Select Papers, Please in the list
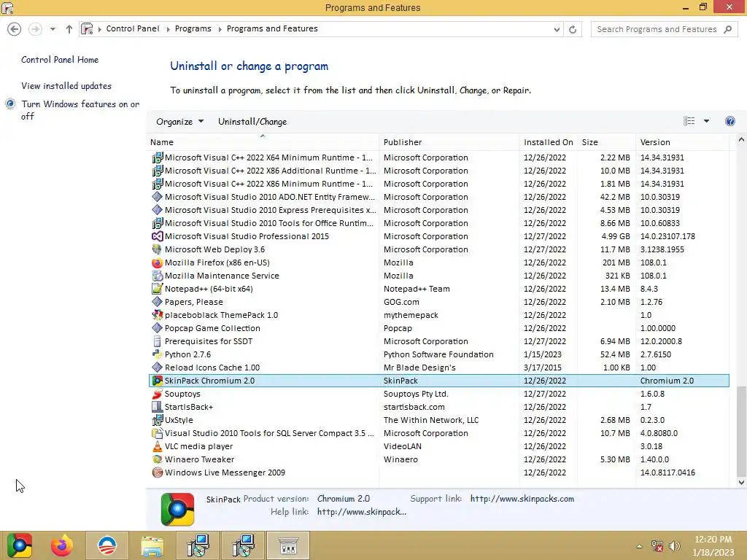Image resolution: width=747 pixels, height=560 pixels. 438,303
